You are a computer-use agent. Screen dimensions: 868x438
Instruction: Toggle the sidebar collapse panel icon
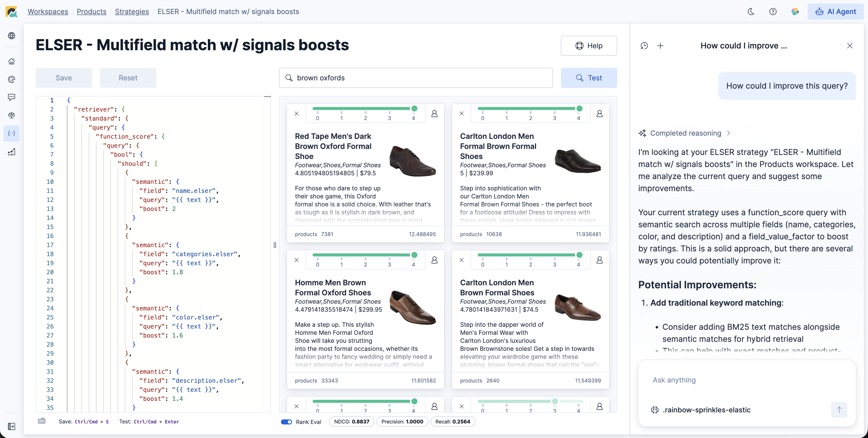coord(12,426)
